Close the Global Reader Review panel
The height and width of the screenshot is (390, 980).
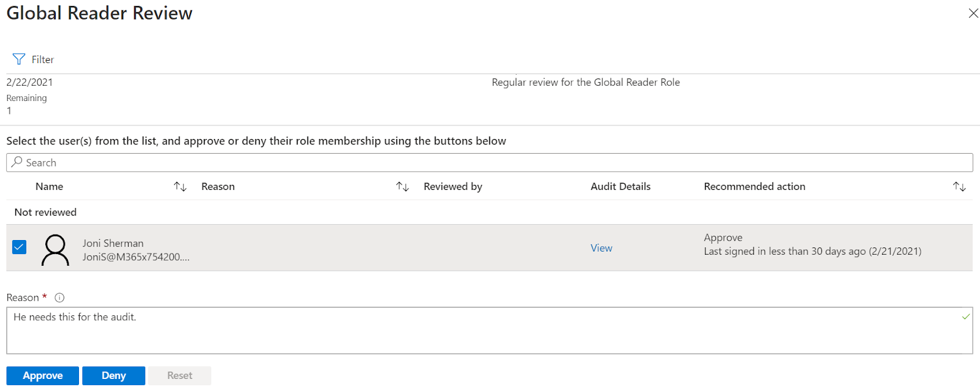973,13
